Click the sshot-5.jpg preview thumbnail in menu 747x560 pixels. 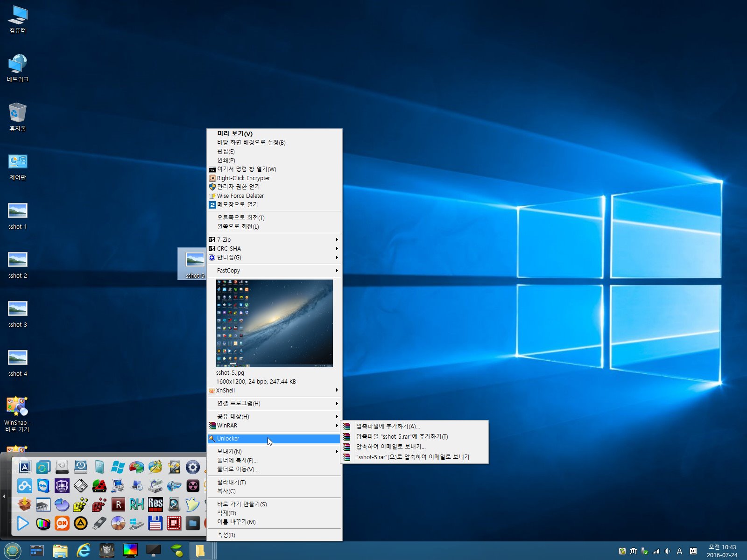coord(275,323)
